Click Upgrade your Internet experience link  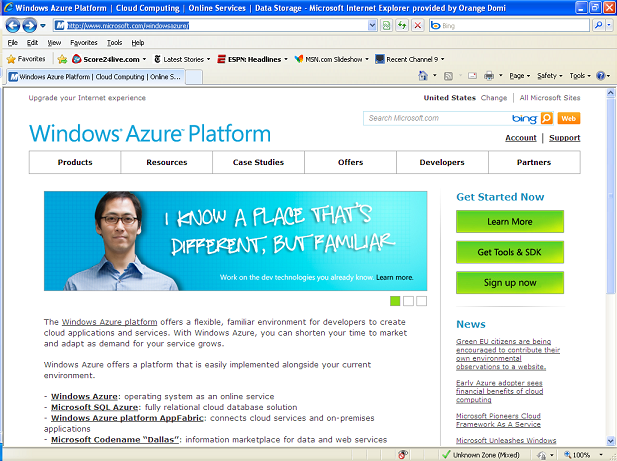click(87, 98)
